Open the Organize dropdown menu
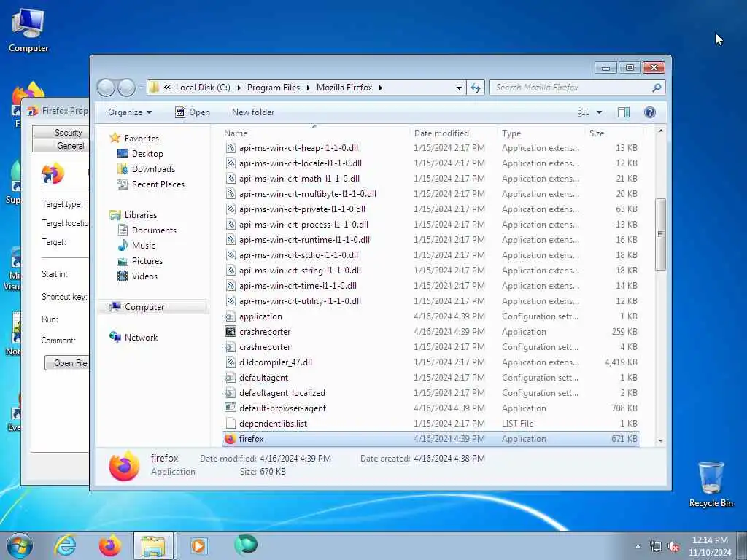The image size is (747, 560). [130, 112]
